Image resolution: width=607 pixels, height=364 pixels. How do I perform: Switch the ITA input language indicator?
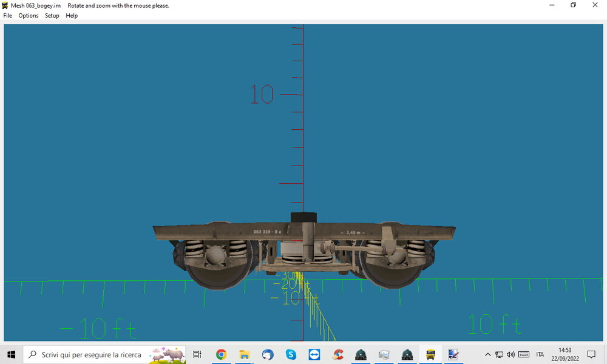coord(540,354)
